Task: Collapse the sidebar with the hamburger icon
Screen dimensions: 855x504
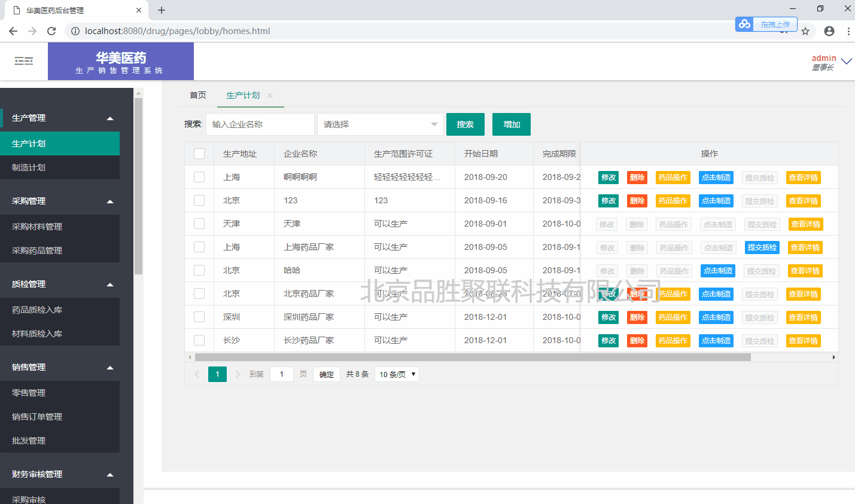Action: pyautogui.click(x=24, y=61)
